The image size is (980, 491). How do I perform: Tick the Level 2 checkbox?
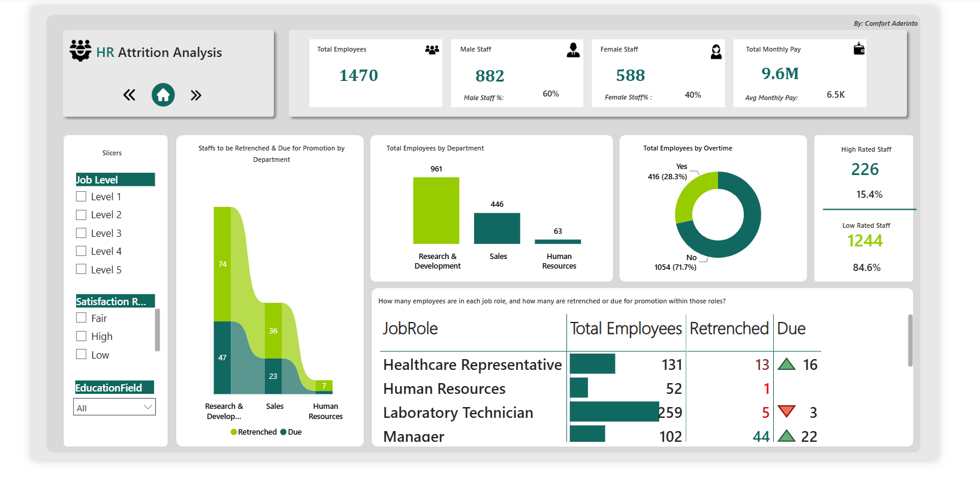tap(82, 215)
